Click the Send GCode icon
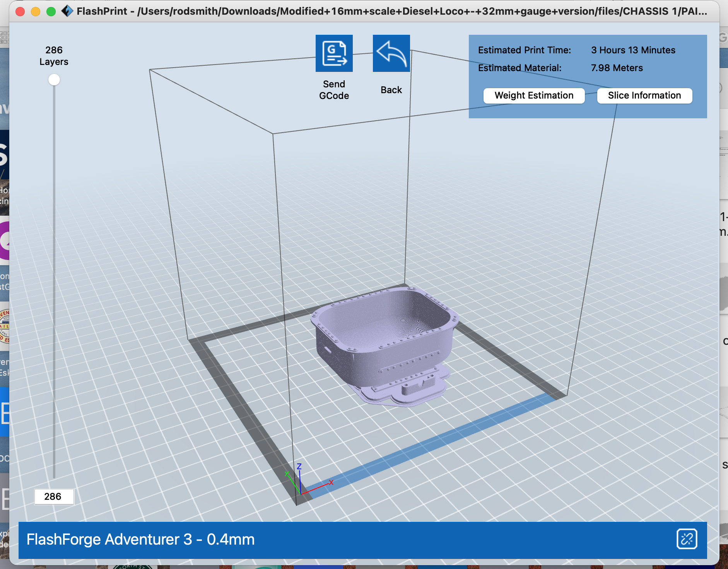Viewport: 728px width, 569px height. tap(334, 53)
